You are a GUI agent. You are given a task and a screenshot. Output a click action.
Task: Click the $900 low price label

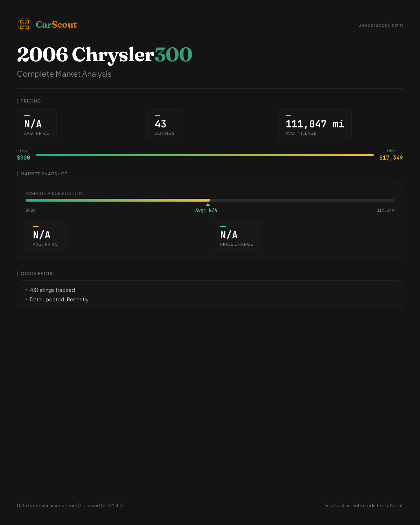[23, 157]
